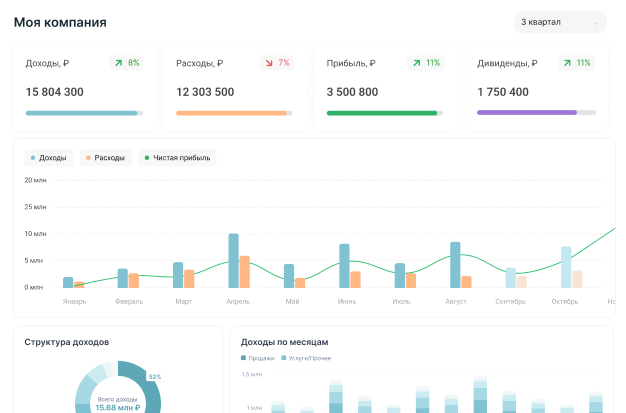Click the green Прибыль progress bar
This screenshot has width=626, height=413.
[x=385, y=113]
